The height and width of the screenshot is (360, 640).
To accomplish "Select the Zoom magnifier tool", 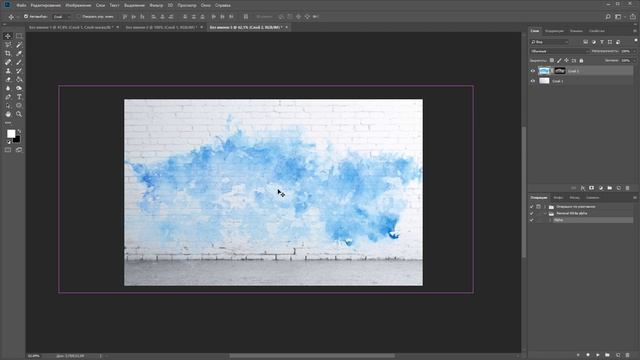I will pos(19,114).
